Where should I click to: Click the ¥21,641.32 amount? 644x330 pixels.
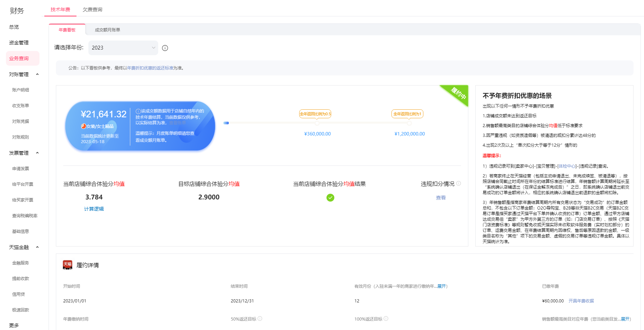pos(104,114)
